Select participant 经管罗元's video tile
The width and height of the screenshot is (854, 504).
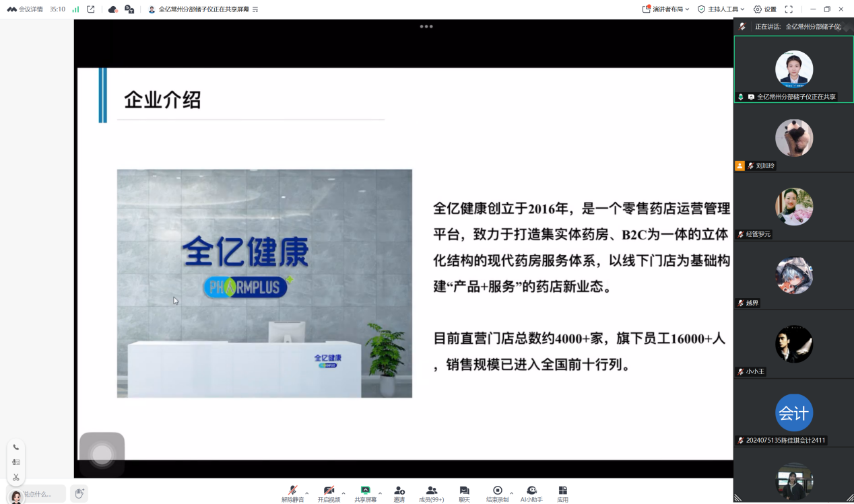(x=793, y=207)
